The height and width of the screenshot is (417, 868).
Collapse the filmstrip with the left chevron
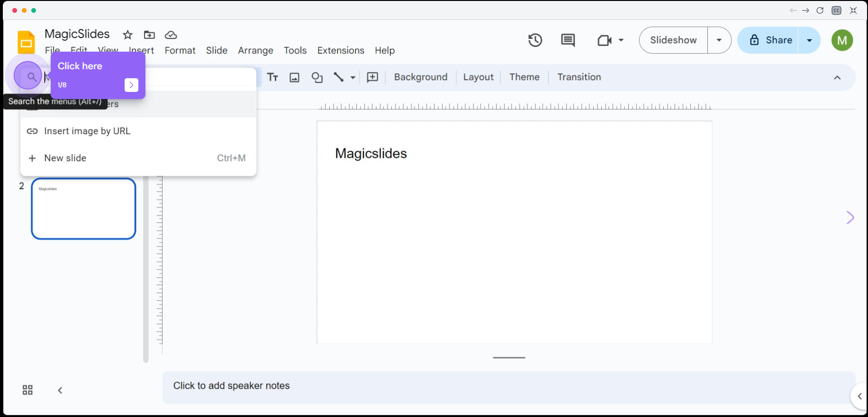pos(60,390)
